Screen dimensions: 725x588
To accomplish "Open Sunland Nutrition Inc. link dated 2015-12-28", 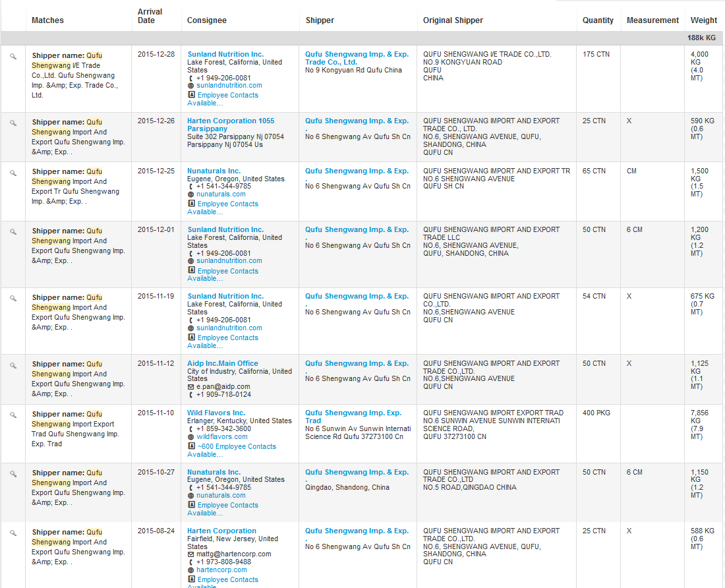I will tap(225, 54).
